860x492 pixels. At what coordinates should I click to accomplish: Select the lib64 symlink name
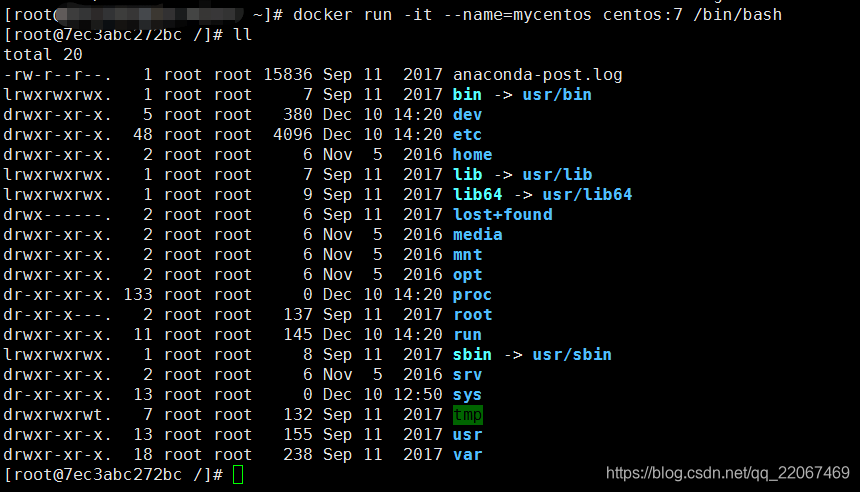click(477, 195)
